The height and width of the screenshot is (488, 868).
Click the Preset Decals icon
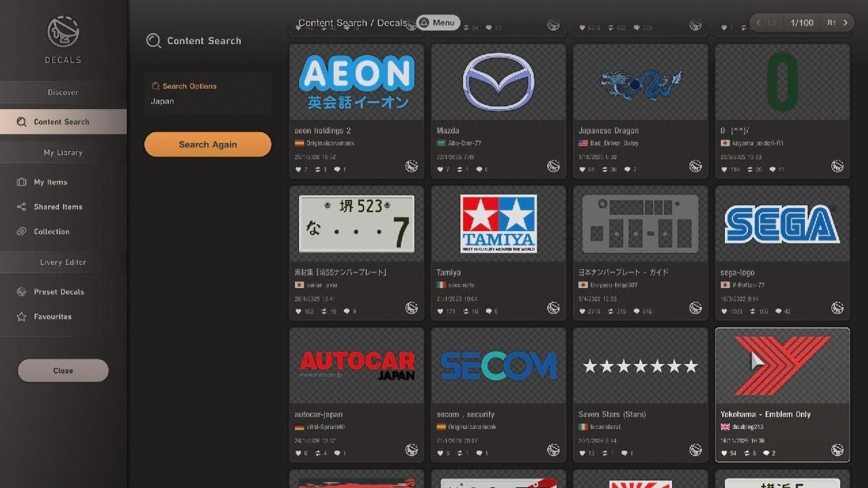(x=22, y=292)
